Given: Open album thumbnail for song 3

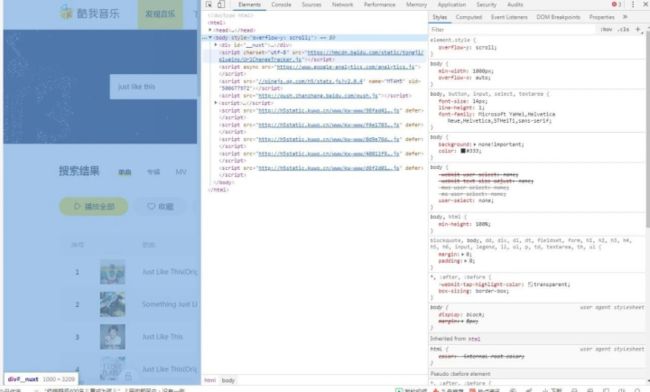Looking at the screenshot, I should pyautogui.click(x=112, y=336).
